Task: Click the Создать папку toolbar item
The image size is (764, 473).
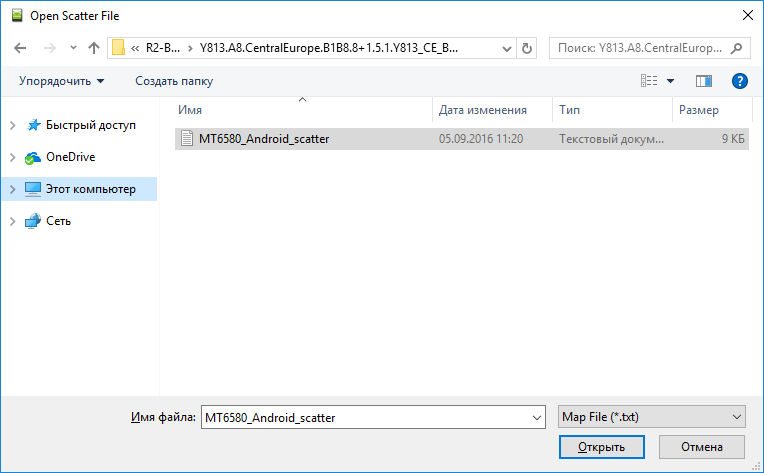Action: pos(174,81)
